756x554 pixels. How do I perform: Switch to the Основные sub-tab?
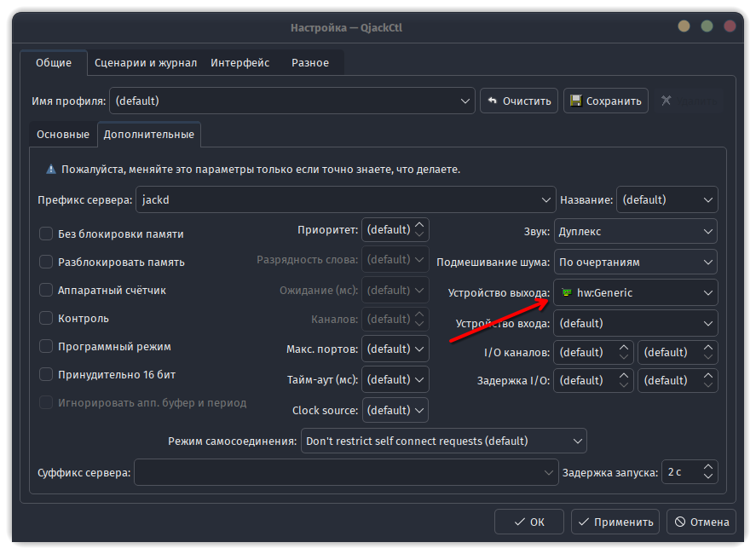point(63,135)
